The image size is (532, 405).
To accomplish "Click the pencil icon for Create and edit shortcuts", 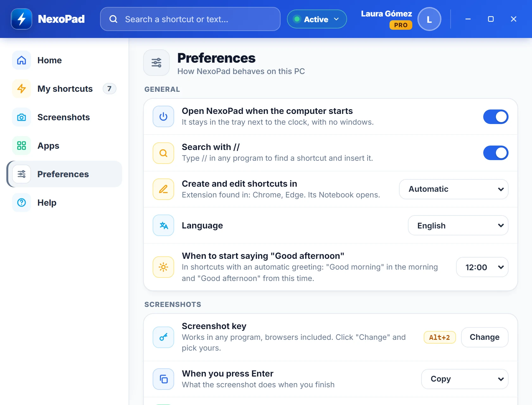I will (x=163, y=189).
